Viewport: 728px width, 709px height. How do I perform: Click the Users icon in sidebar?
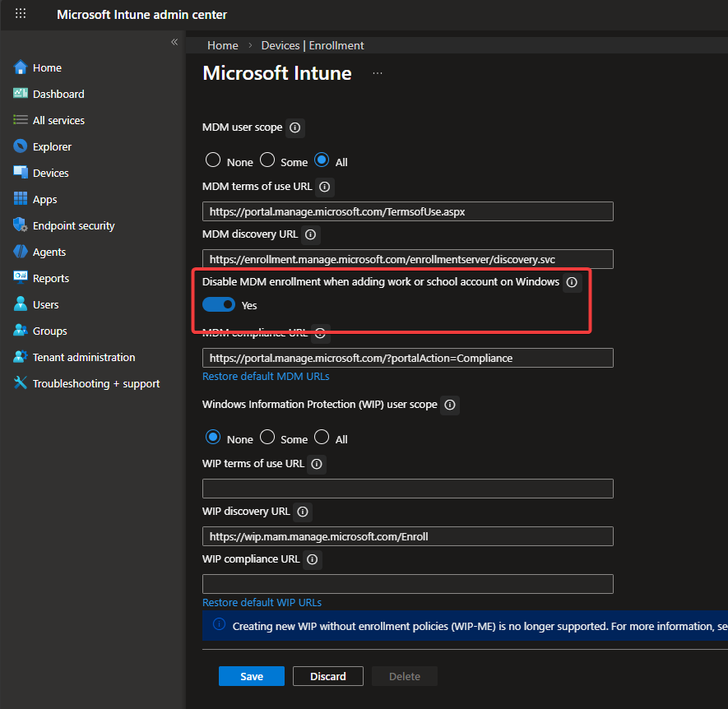tap(21, 304)
